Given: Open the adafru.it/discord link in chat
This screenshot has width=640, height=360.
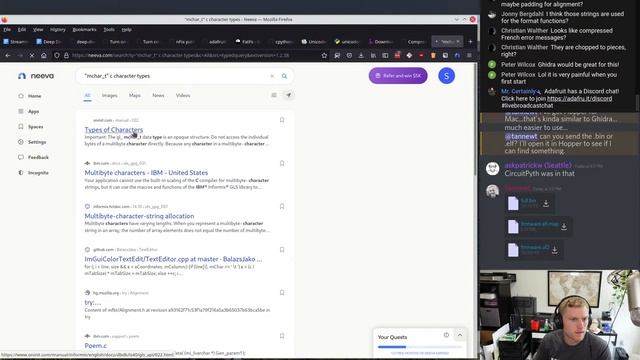Looking at the screenshot, I should pos(579,98).
